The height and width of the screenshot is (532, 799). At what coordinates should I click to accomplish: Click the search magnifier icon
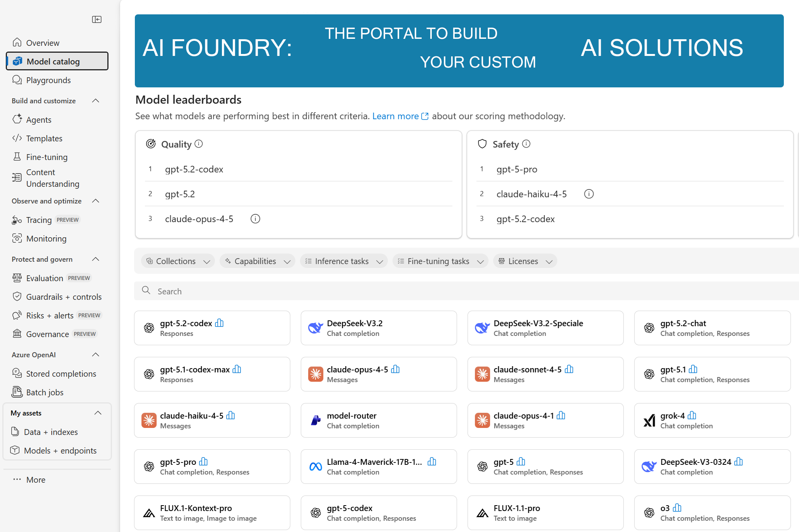click(146, 290)
